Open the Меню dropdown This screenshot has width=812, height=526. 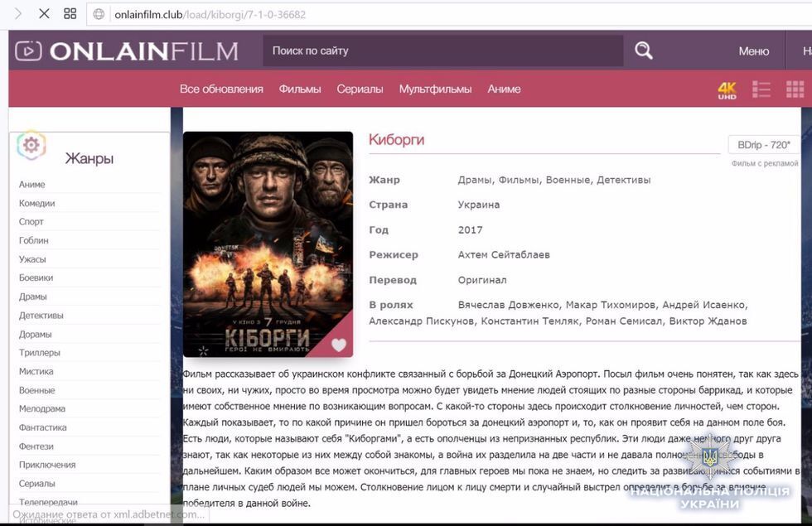(753, 51)
